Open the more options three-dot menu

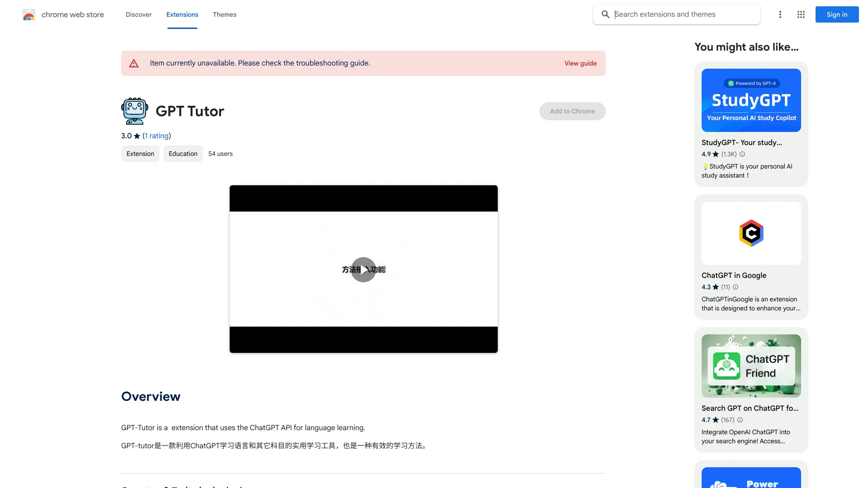point(780,14)
